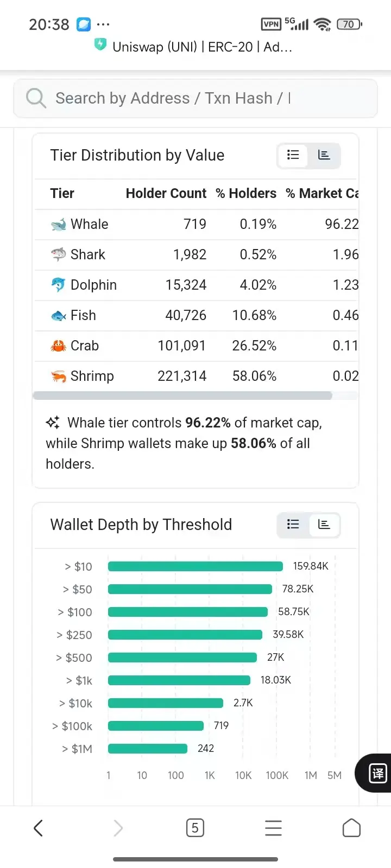Tap the browser home icon
391x868 pixels.
click(x=351, y=828)
